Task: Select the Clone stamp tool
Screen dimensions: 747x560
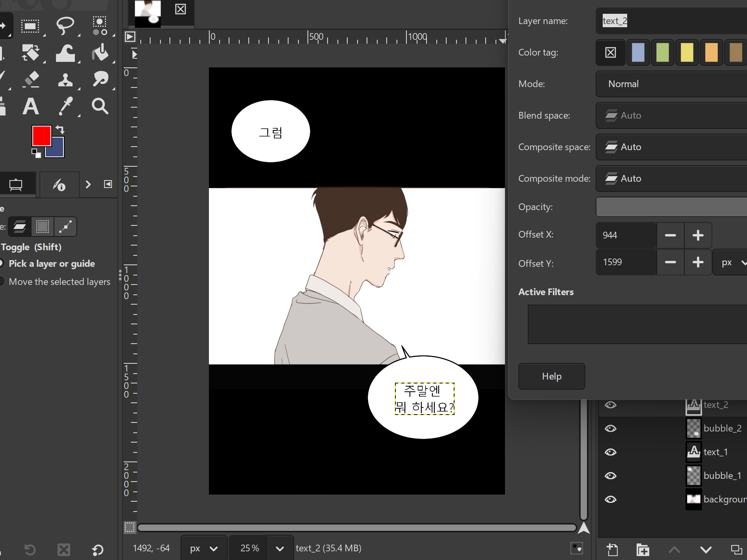Action: pyautogui.click(x=65, y=80)
